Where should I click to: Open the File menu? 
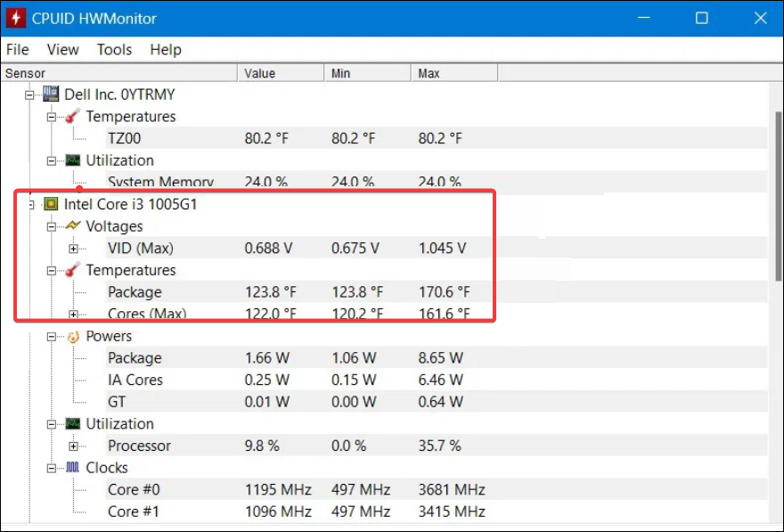click(18, 50)
